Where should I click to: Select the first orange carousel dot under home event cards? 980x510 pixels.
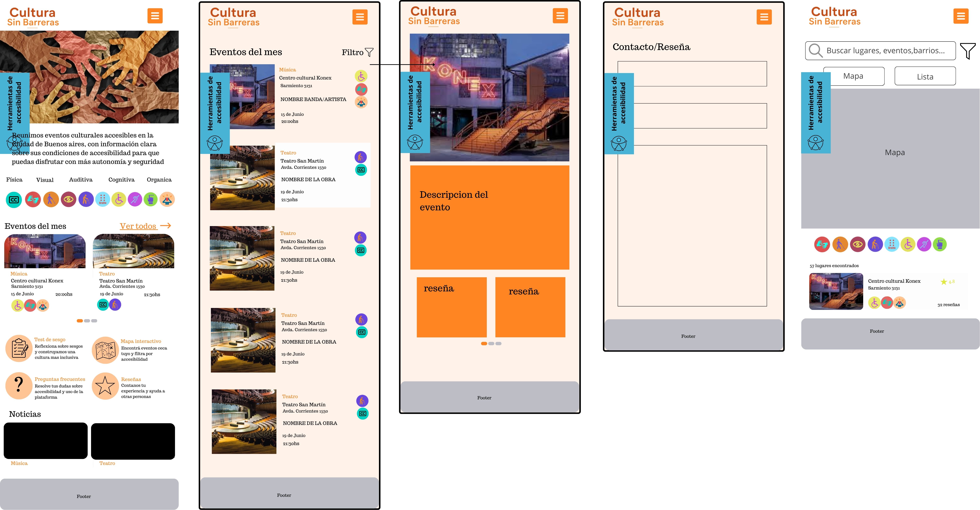click(80, 321)
